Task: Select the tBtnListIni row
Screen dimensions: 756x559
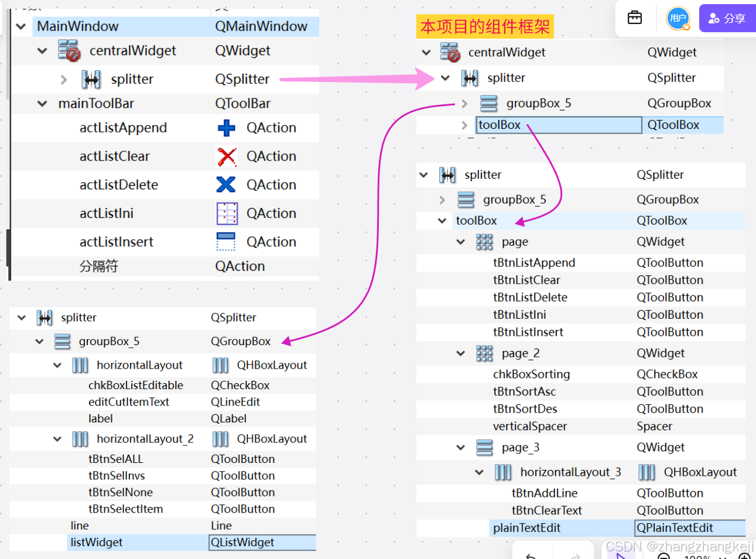Action: click(581, 315)
